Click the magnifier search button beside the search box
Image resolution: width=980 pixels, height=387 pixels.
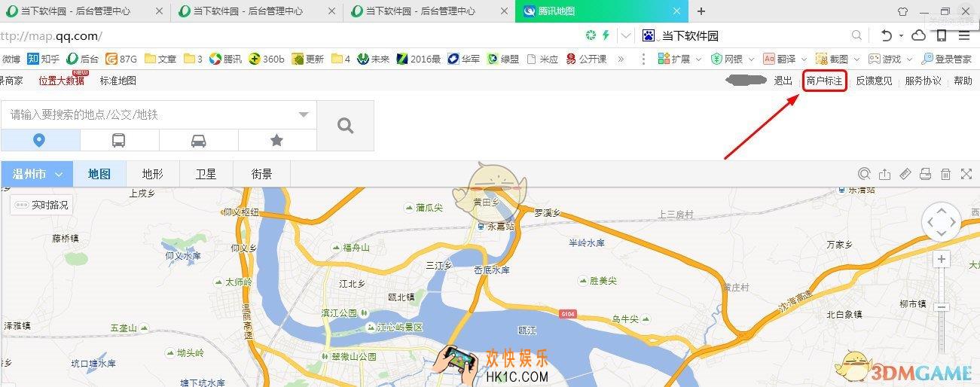pyautogui.click(x=345, y=126)
